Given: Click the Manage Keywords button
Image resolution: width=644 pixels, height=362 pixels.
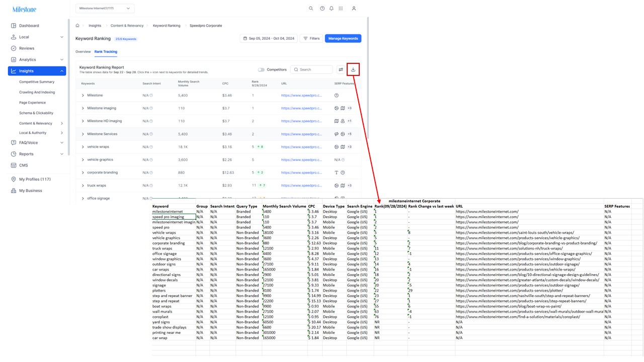Looking at the screenshot, I should click(x=343, y=38).
